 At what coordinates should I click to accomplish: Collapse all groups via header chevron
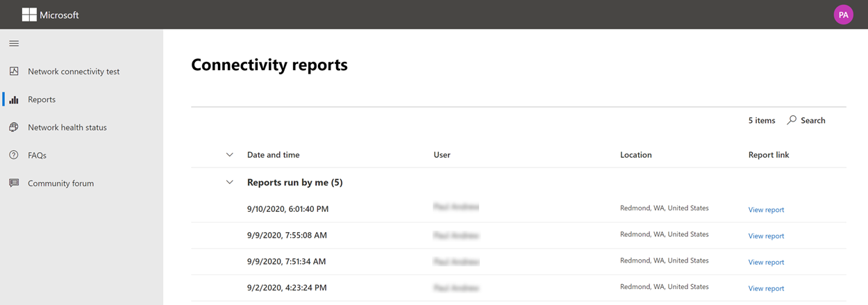[229, 155]
